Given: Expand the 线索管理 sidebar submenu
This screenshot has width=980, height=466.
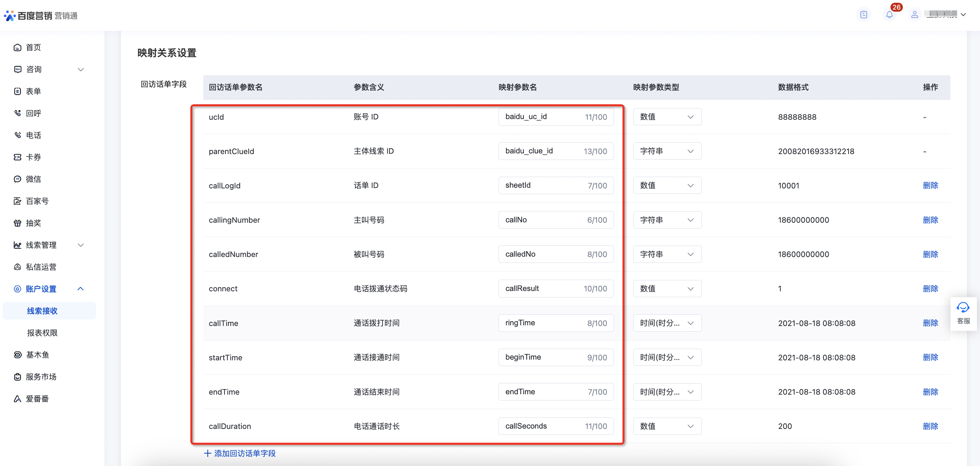Looking at the screenshot, I should [x=81, y=245].
